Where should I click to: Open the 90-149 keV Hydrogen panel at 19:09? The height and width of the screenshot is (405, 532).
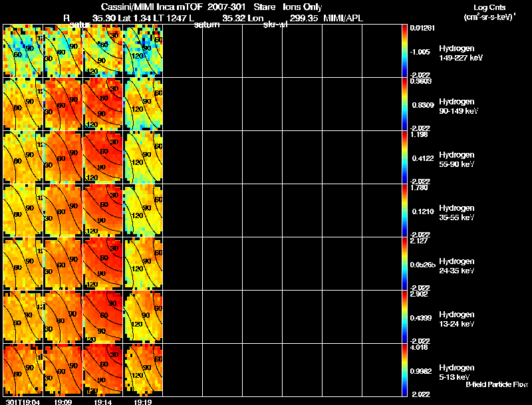point(63,104)
